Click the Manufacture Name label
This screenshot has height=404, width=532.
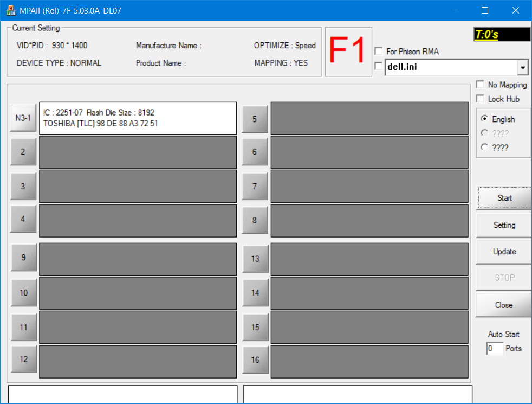click(x=168, y=46)
